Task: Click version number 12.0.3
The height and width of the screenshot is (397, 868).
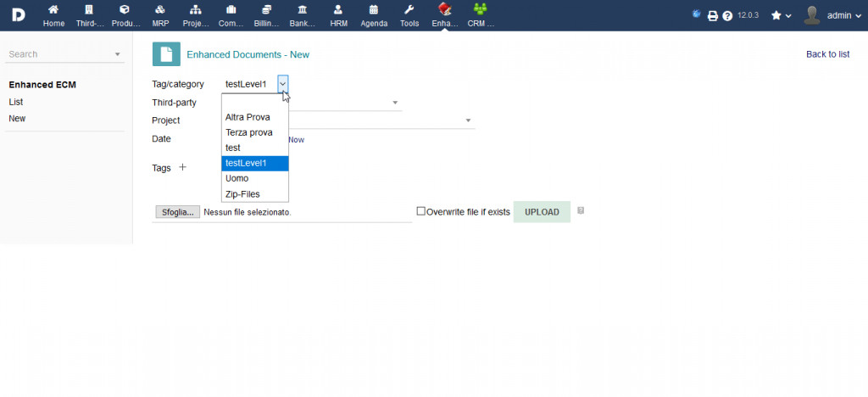Action: pos(748,15)
